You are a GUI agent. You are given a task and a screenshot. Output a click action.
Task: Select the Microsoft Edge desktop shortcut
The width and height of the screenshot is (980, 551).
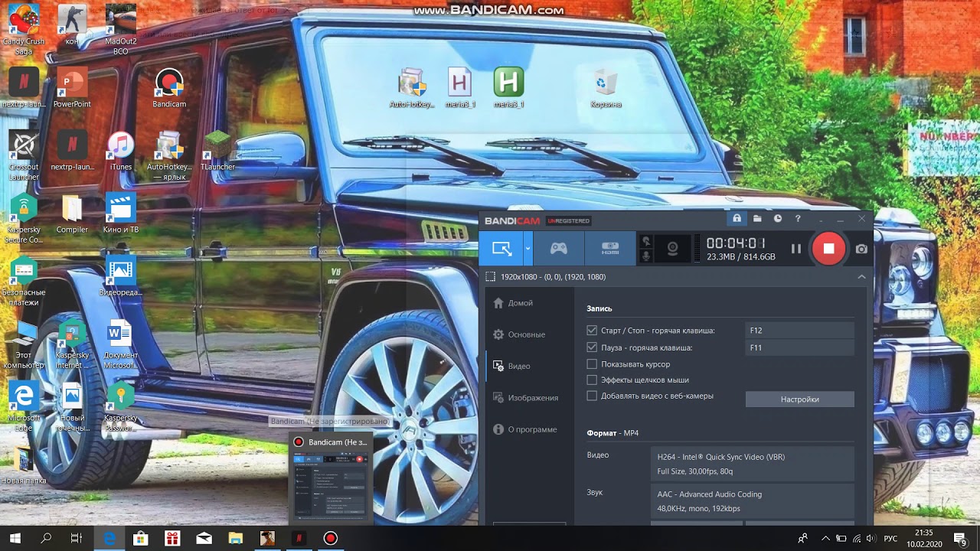24,407
